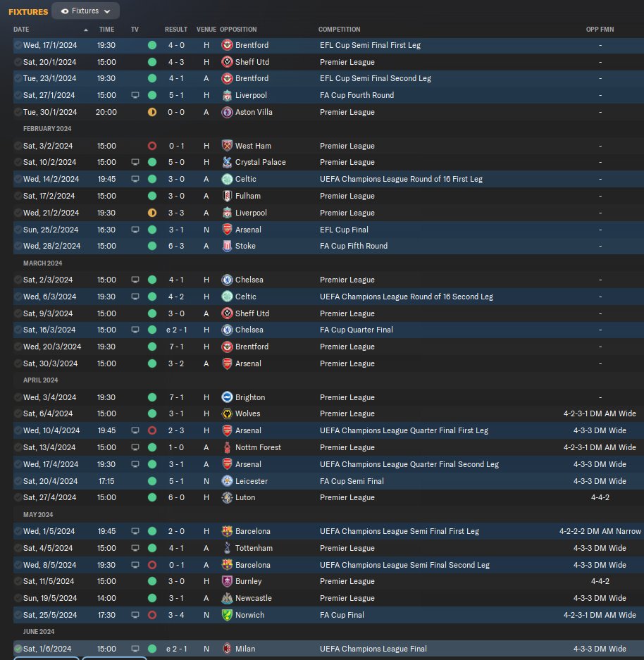Toggle checkmark on Sun, 25/2/2024 fixture
This screenshot has width=644, height=660.
click(x=18, y=230)
